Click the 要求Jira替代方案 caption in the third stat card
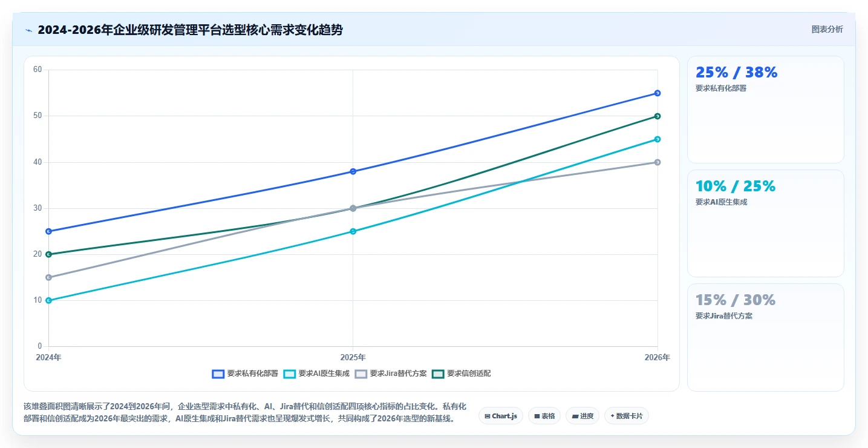The height and width of the screenshot is (448, 868). [x=724, y=316]
